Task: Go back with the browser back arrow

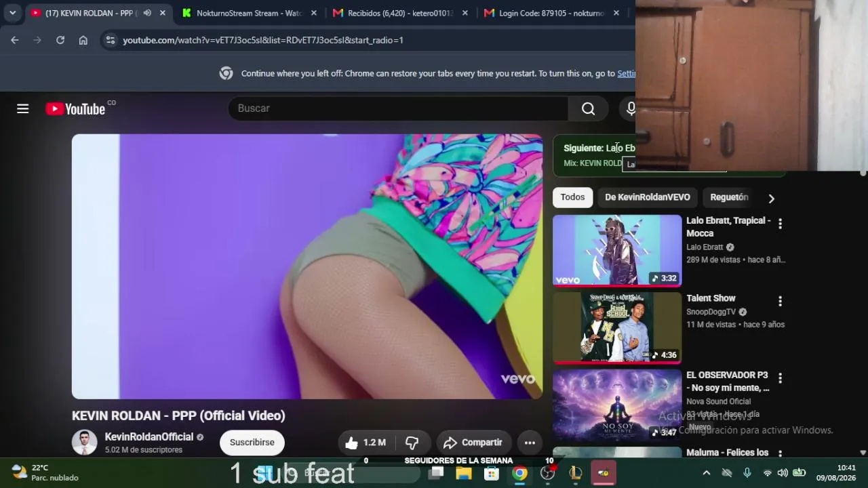Action: (14, 40)
